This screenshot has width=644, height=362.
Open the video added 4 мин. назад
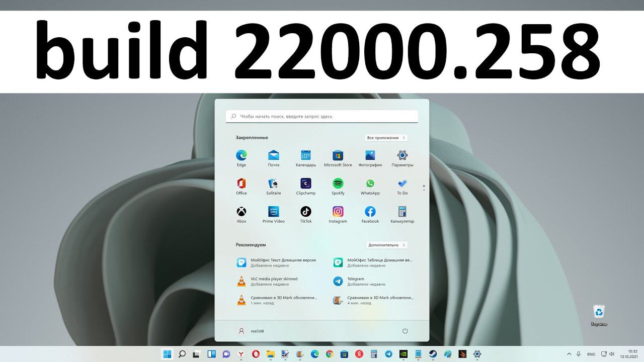[x=374, y=300]
